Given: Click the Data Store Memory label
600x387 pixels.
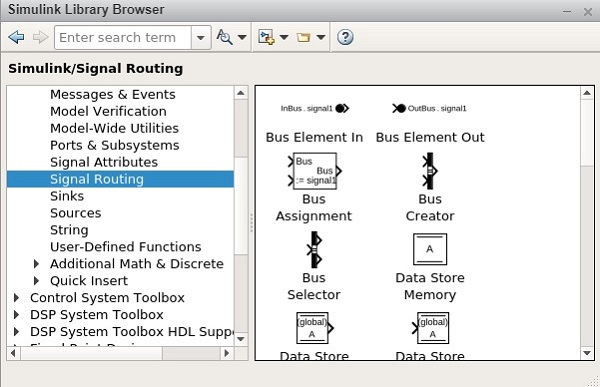Looking at the screenshot, I should tap(430, 286).
